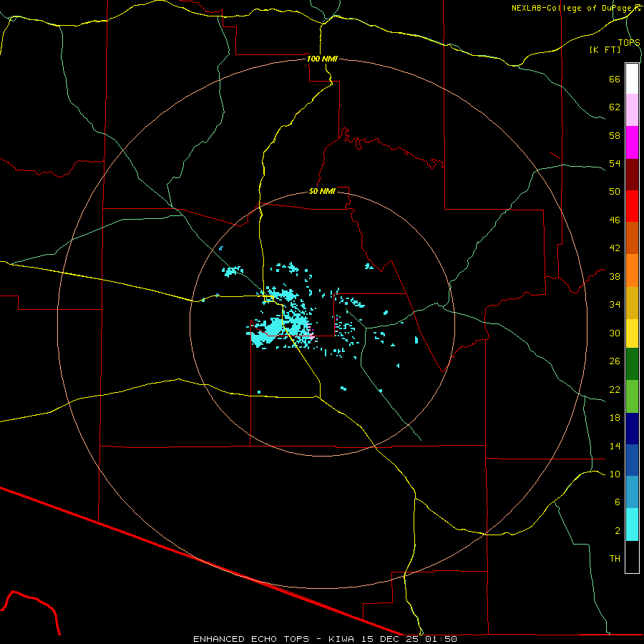Image resolution: width=644 pixels, height=644 pixels.
Task: Select the maroon swatch in the color scale
Action: coord(632,175)
